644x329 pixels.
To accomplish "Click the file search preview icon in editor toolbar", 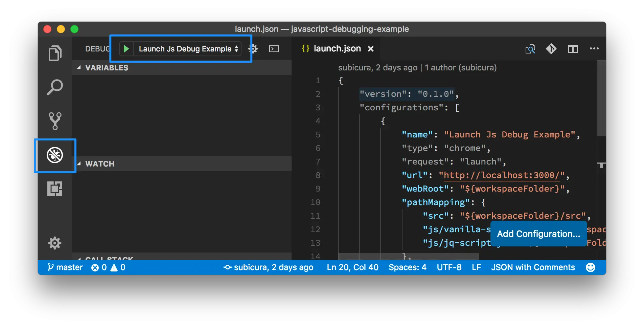I will click(x=530, y=49).
